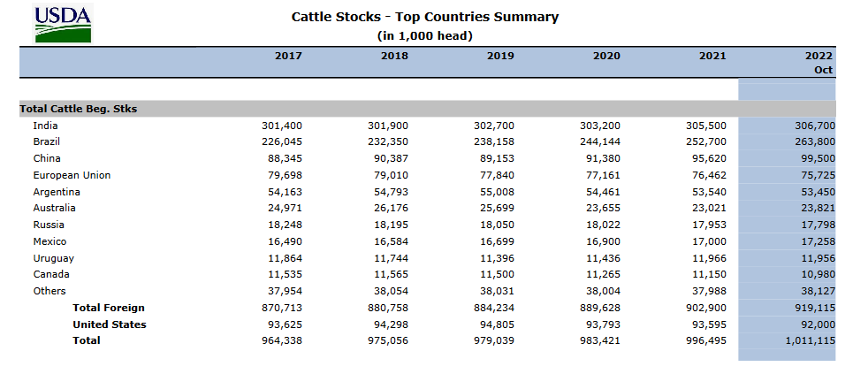Click the Argentina row label
This screenshot has height=374, width=868.
click(x=57, y=192)
